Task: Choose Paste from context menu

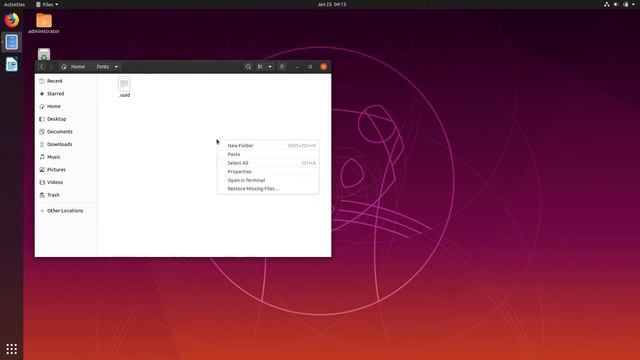Action: (x=268, y=154)
